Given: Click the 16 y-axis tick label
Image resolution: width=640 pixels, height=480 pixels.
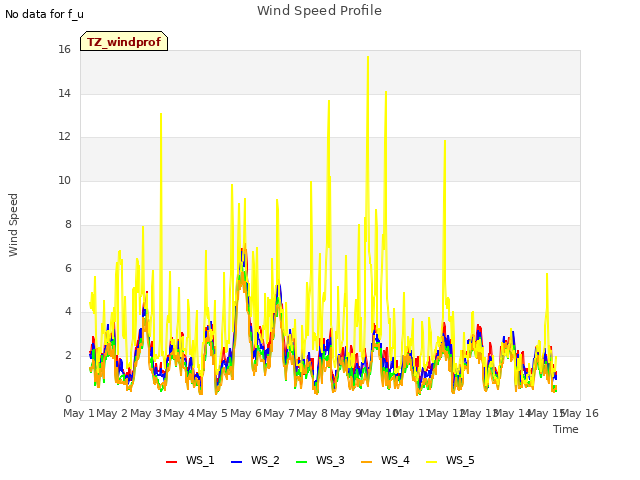Looking at the screenshot, I should [64, 49].
